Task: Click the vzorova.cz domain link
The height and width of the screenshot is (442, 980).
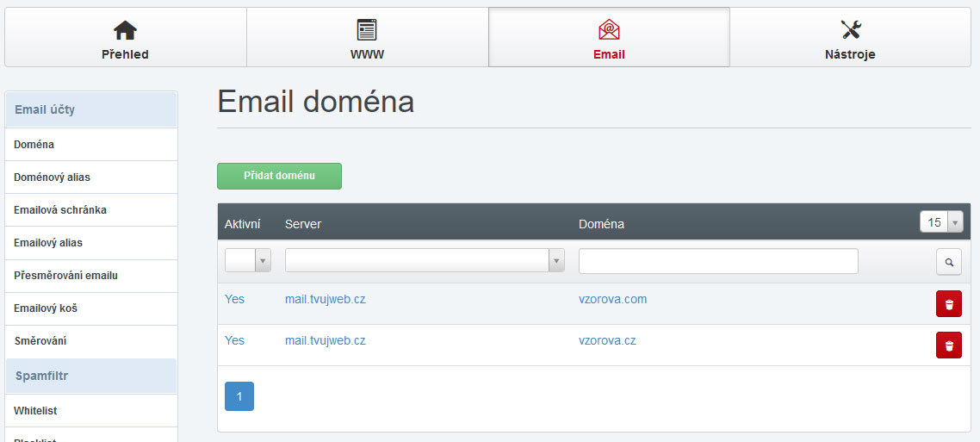Action: tap(607, 341)
